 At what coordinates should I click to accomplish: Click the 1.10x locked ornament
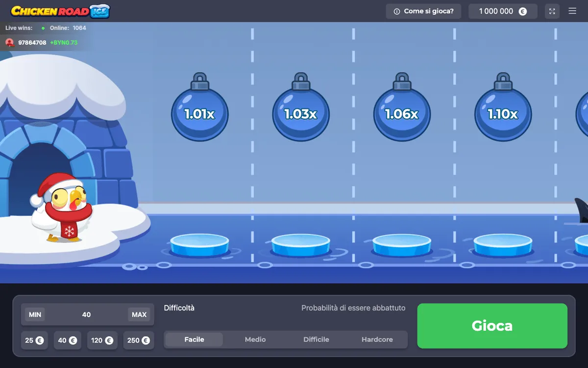[x=503, y=107]
